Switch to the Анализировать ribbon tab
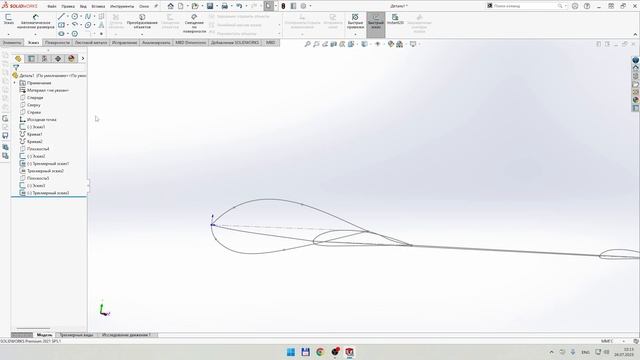The image size is (640, 360). [156, 42]
